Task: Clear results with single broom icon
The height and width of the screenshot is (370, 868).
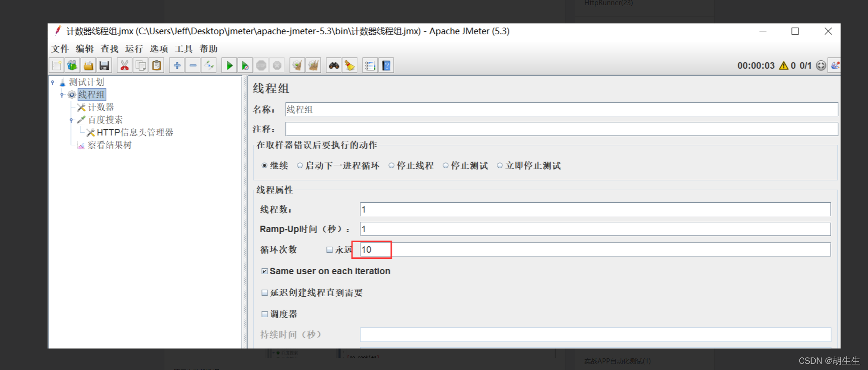Action: [x=297, y=65]
